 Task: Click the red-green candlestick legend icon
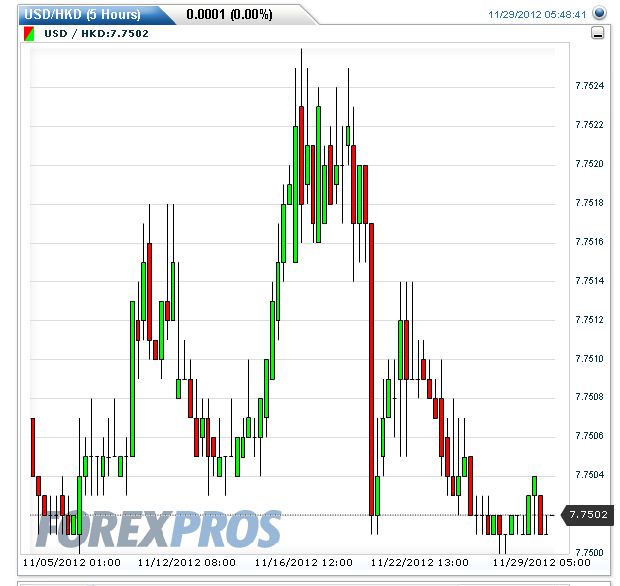(29, 34)
